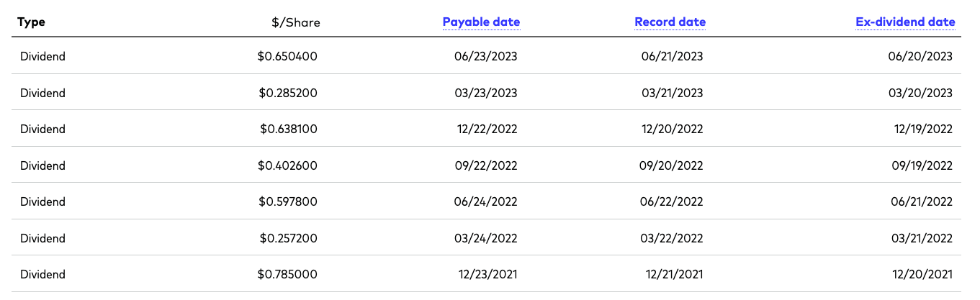Select payable date 12/23/2021

click(x=488, y=274)
